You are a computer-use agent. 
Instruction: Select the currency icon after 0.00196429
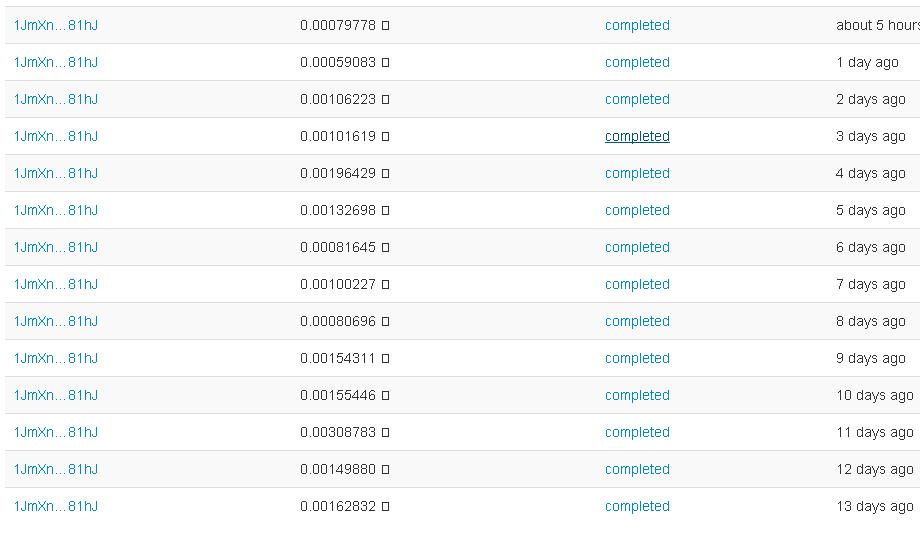coord(386,174)
